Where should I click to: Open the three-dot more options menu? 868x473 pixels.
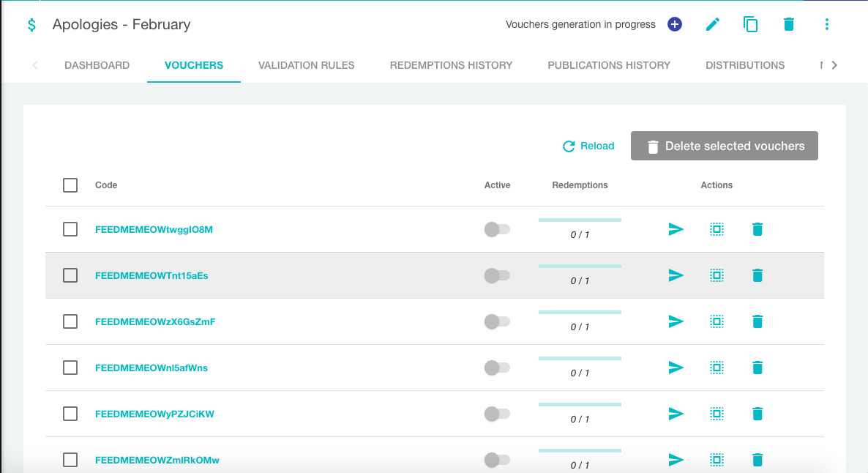(826, 24)
